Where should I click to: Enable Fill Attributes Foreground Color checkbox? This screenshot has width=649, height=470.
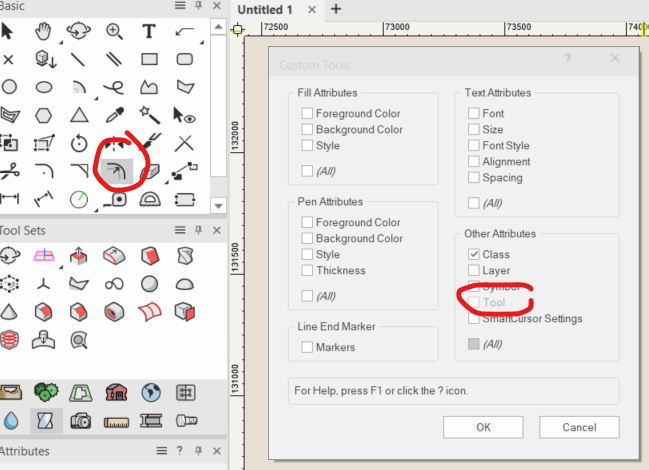[308, 114]
